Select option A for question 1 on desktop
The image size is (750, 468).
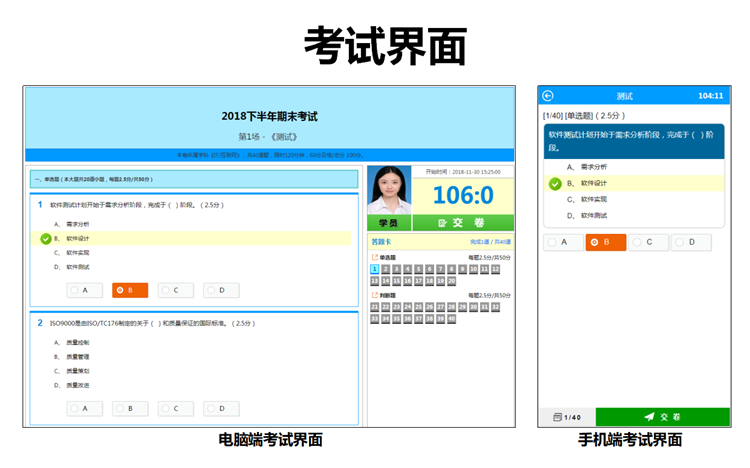click(x=85, y=290)
